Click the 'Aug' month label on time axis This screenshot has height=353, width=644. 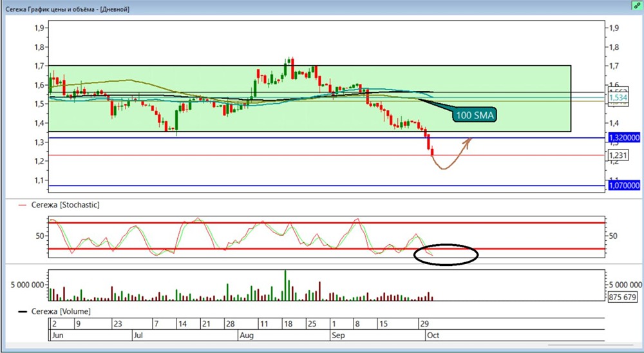click(x=247, y=336)
